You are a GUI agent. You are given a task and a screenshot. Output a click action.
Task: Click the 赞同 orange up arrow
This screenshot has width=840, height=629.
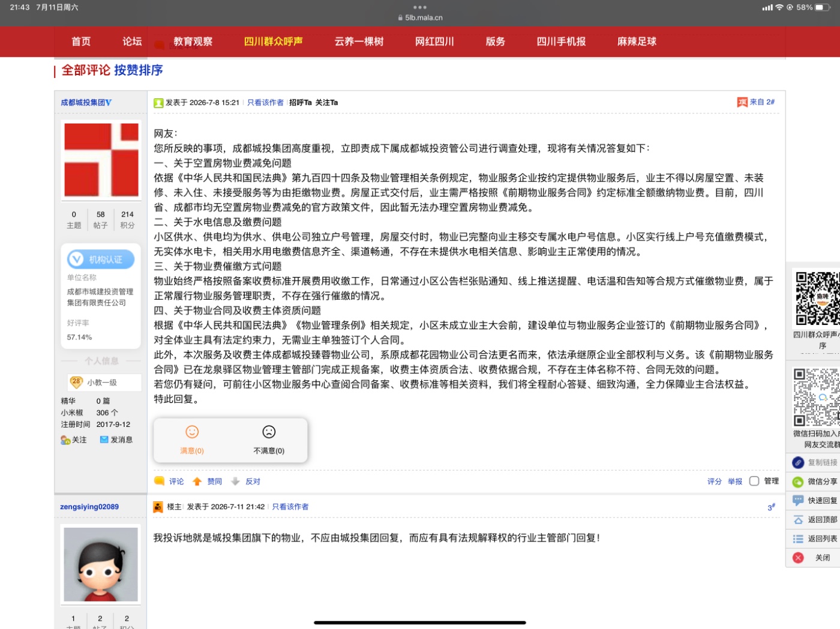tap(197, 481)
